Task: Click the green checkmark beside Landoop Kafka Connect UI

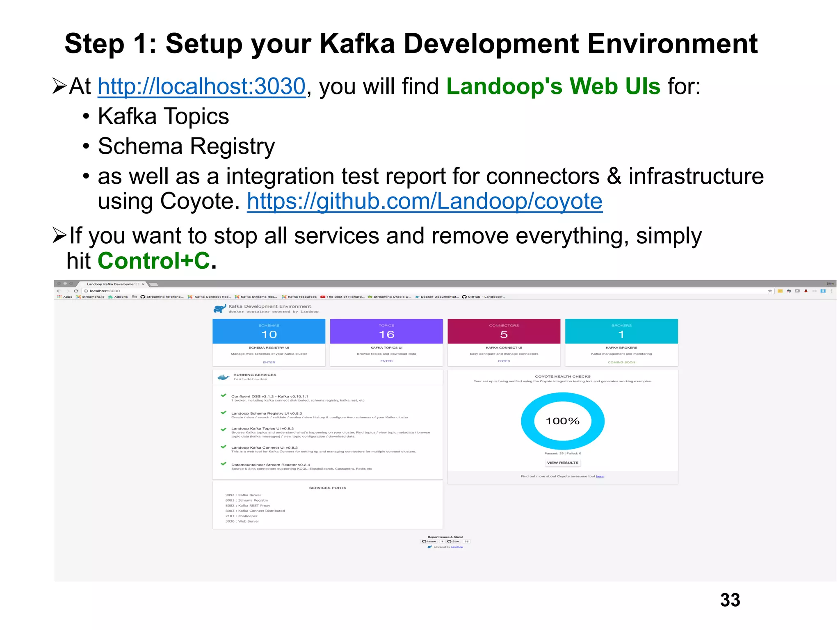Action: [x=224, y=447]
